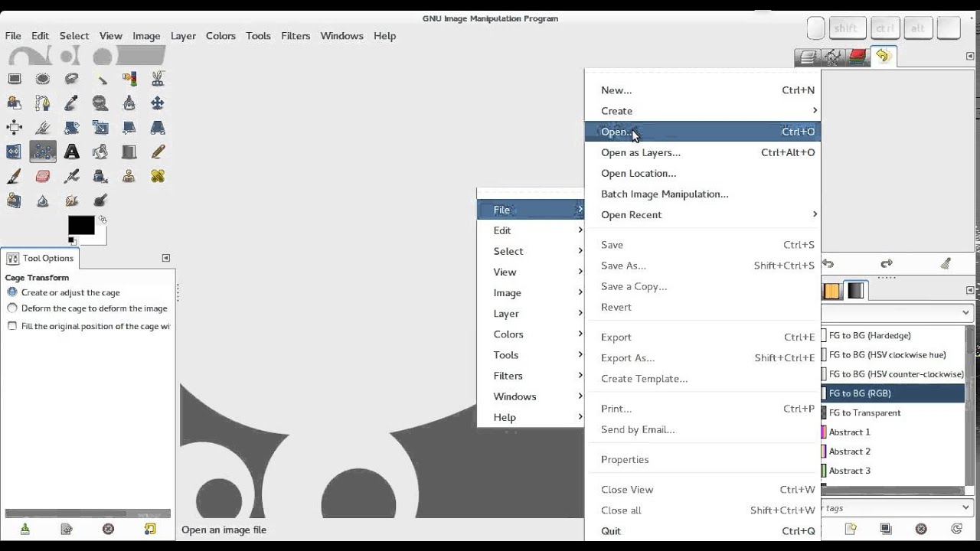The image size is (980, 551).
Task: Select the 'Abstract 2' gradient
Action: click(x=893, y=452)
